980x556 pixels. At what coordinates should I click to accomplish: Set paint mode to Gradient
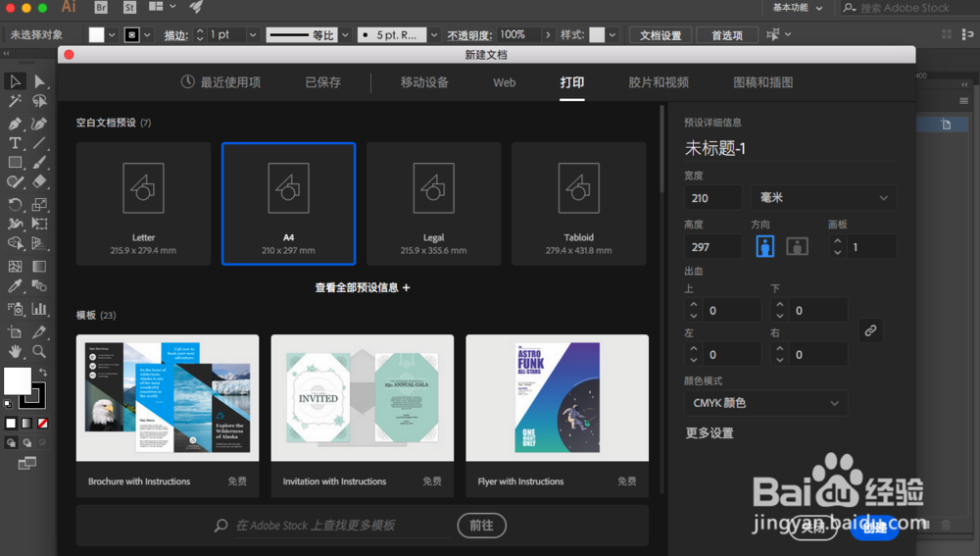[x=26, y=424]
